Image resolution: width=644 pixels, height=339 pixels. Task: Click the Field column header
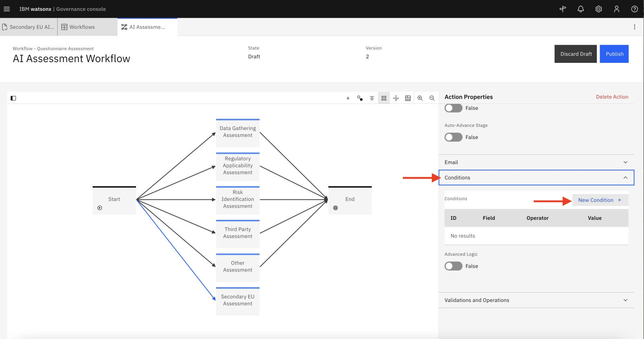click(489, 218)
